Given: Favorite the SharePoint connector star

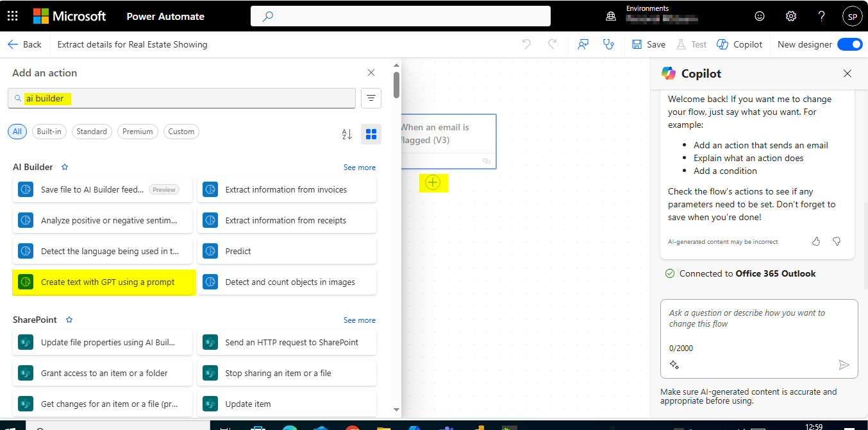Looking at the screenshot, I should pos(69,320).
